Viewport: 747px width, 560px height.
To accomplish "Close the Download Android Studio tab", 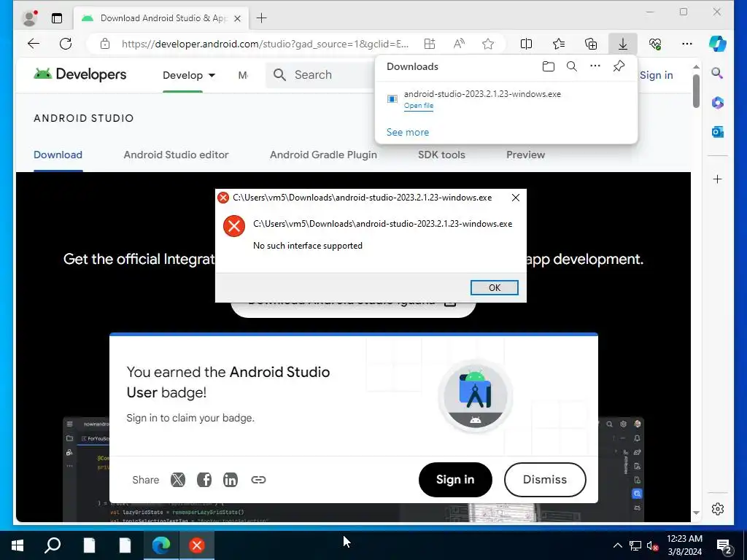I will point(237,18).
